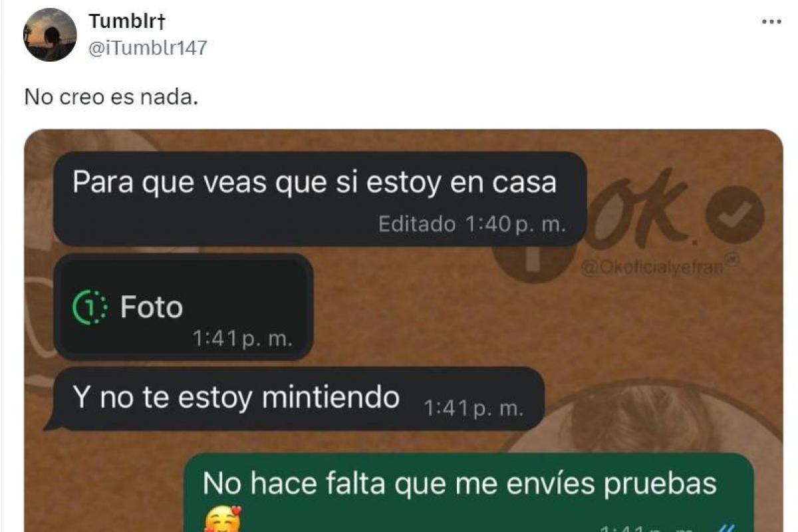Click the 'Editado' label on first message

(417, 224)
